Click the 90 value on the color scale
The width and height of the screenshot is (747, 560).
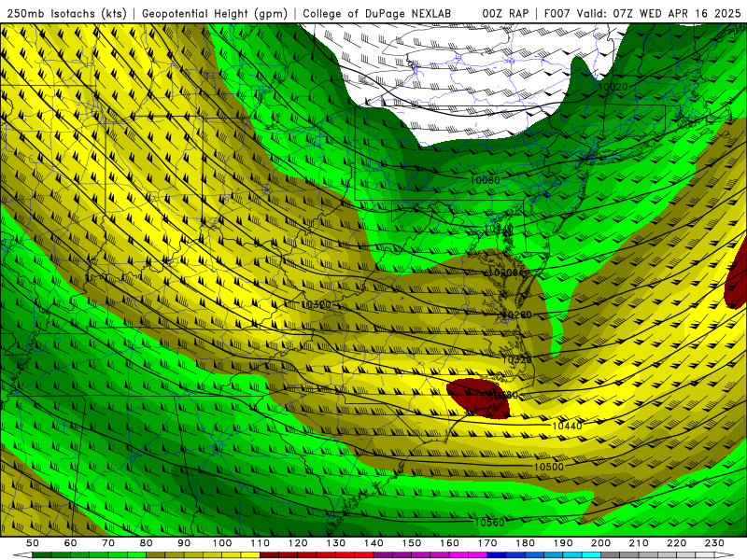coord(184,543)
